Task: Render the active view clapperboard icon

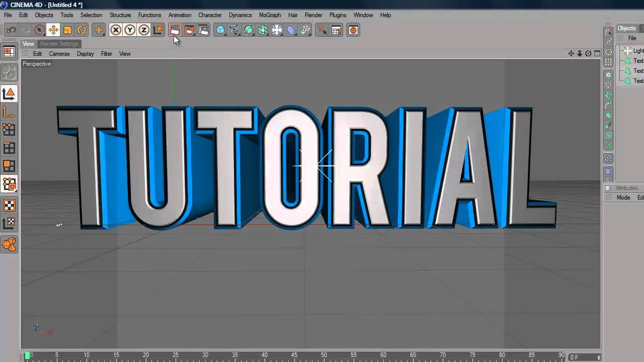Action: tap(175, 30)
